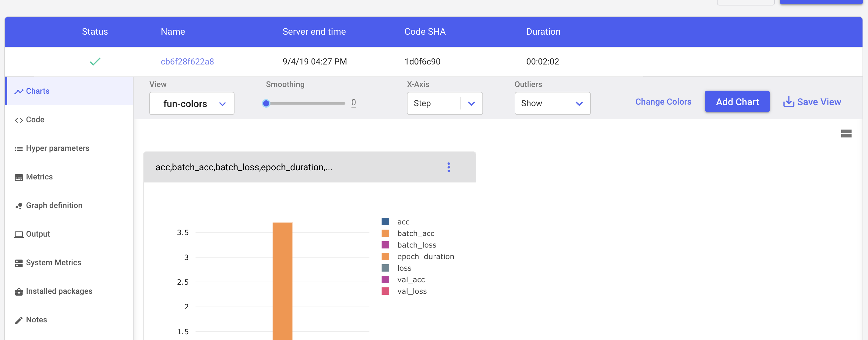Click the Name column header
Image resolution: width=868 pixels, height=340 pixels.
(173, 32)
